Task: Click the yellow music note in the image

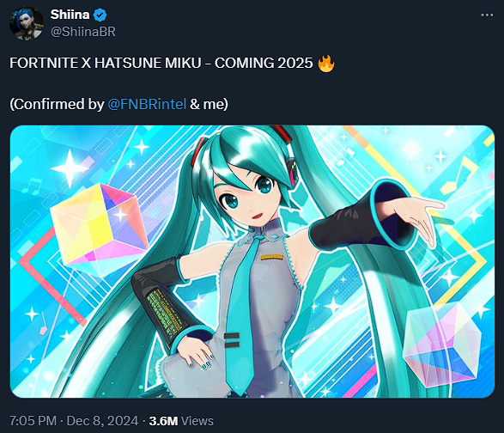Action: pos(458,175)
